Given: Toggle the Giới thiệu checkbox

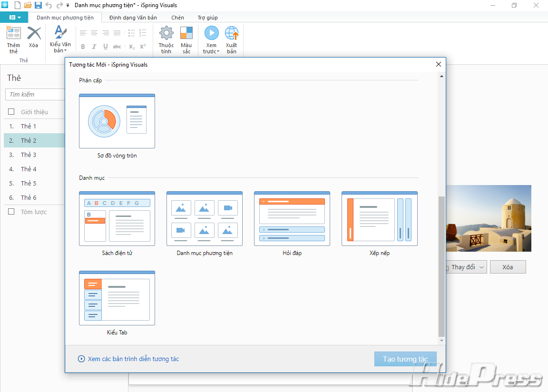Looking at the screenshot, I should pos(11,112).
